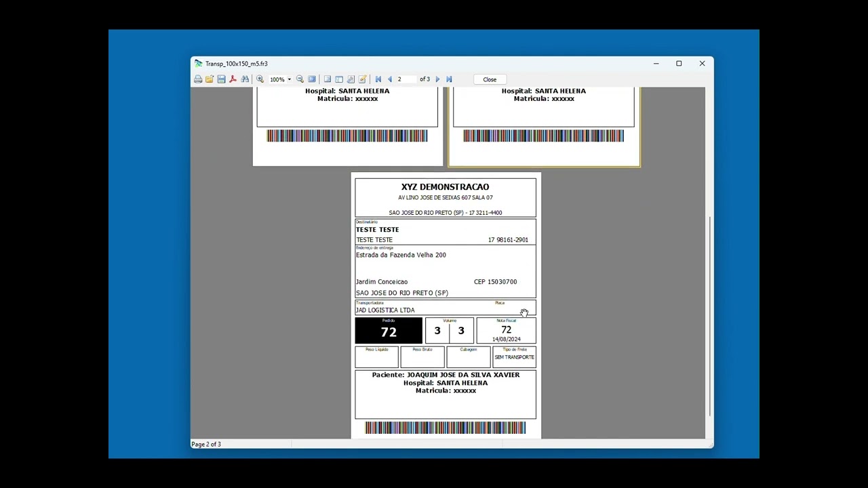Image resolution: width=868 pixels, height=488 pixels.
Task: Click the Close preview button
Action: tap(490, 79)
